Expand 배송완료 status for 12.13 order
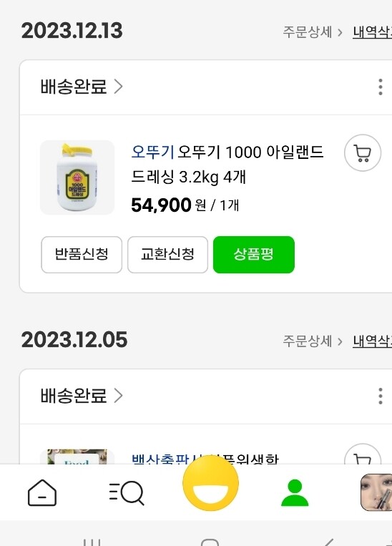 pyautogui.click(x=82, y=87)
